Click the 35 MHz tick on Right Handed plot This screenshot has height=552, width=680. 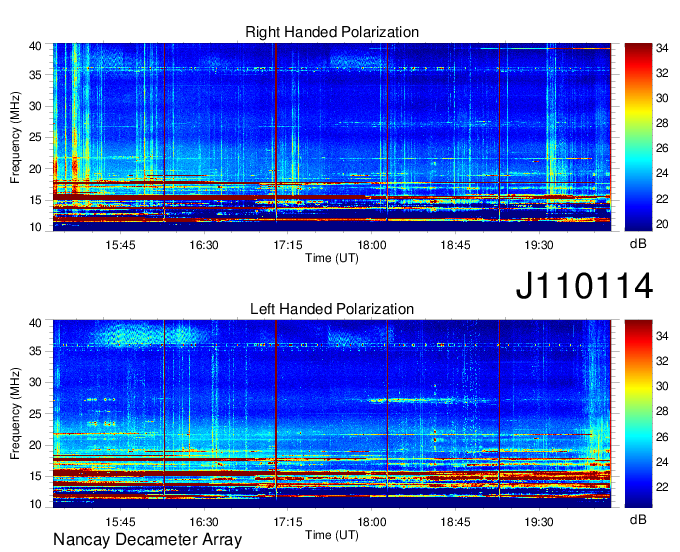35,75
